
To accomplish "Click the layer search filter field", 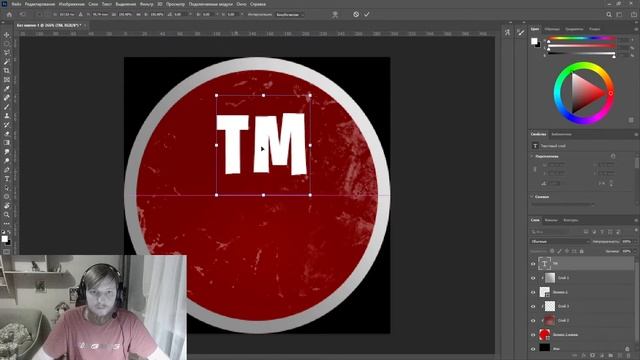I will [556, 232].
